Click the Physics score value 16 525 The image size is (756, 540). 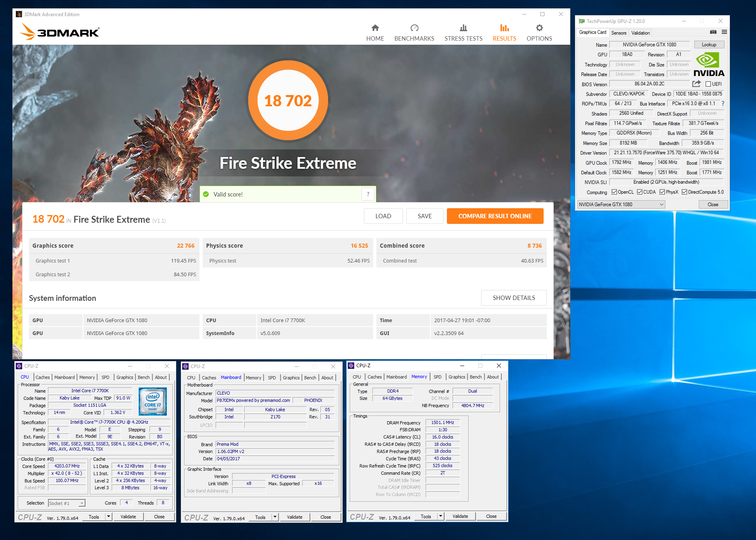click(x=359, y=246)
